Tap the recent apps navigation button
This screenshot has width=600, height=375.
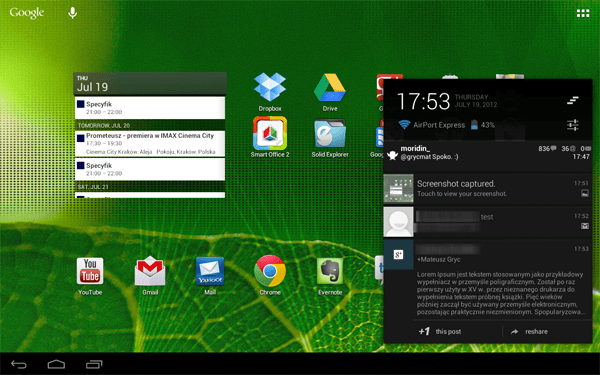click(x=94, y=364)
